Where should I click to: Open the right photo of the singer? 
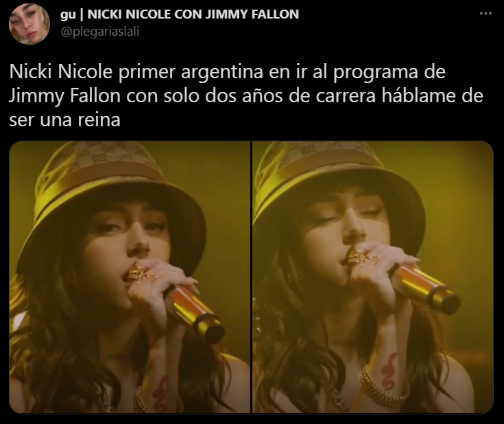tap(373, 277)
